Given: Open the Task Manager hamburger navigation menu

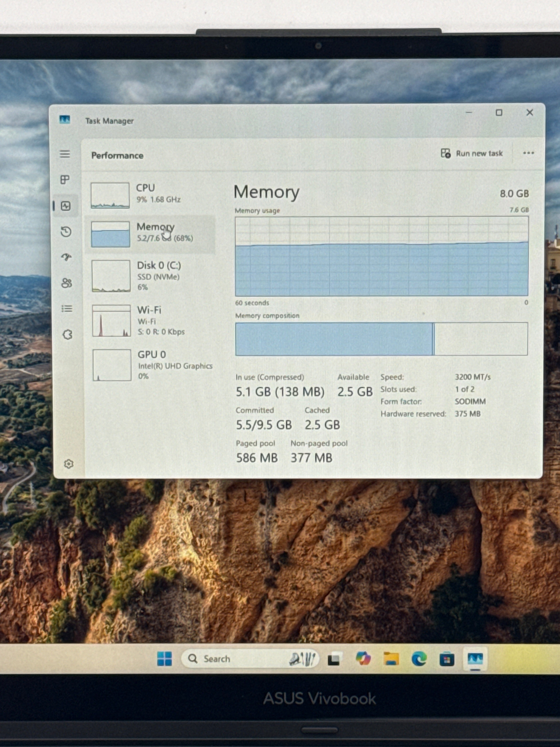Looking at the screenshot, I should (x=65, y=154).
